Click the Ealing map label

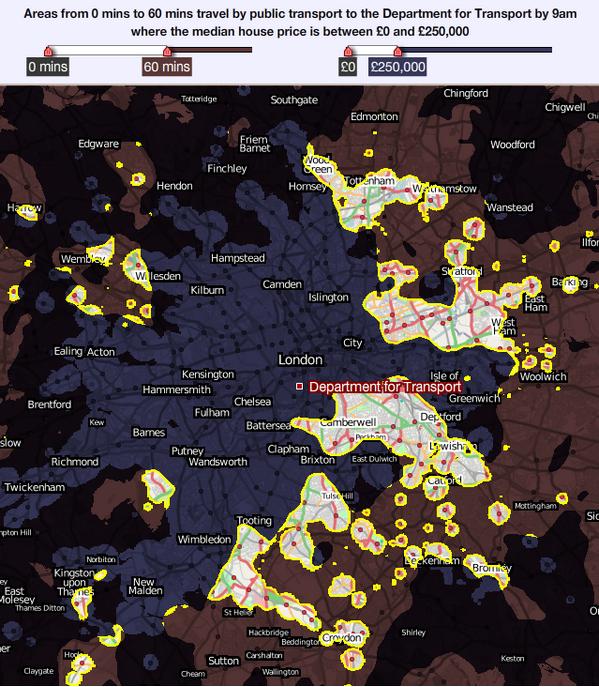coord(68,351)
